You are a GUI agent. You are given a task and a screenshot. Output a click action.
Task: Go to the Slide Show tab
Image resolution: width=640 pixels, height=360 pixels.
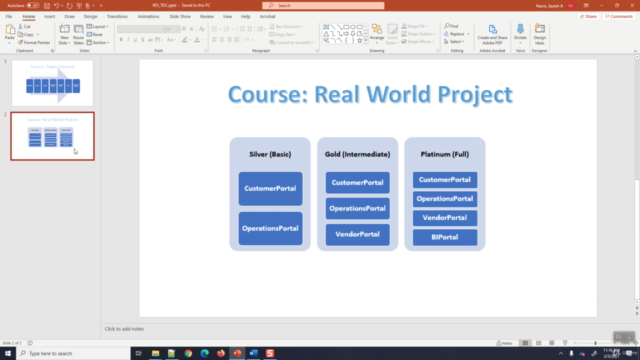[180, 16]
